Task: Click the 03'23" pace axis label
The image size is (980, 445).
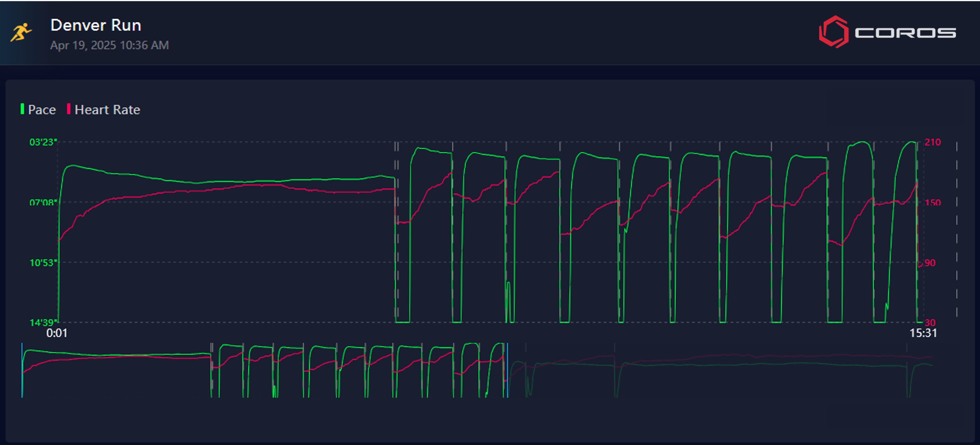Action: pos(43,142)
